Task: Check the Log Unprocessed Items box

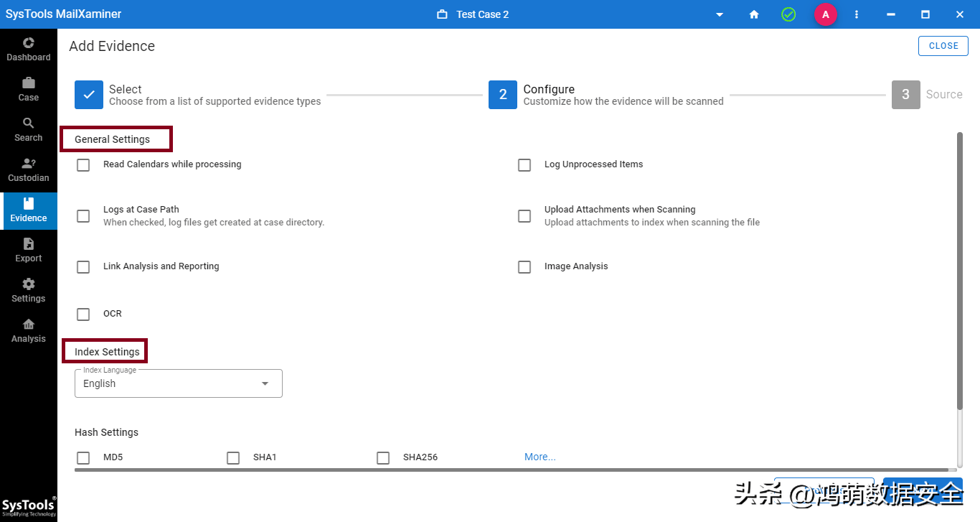Action: [x=524, y=165]
